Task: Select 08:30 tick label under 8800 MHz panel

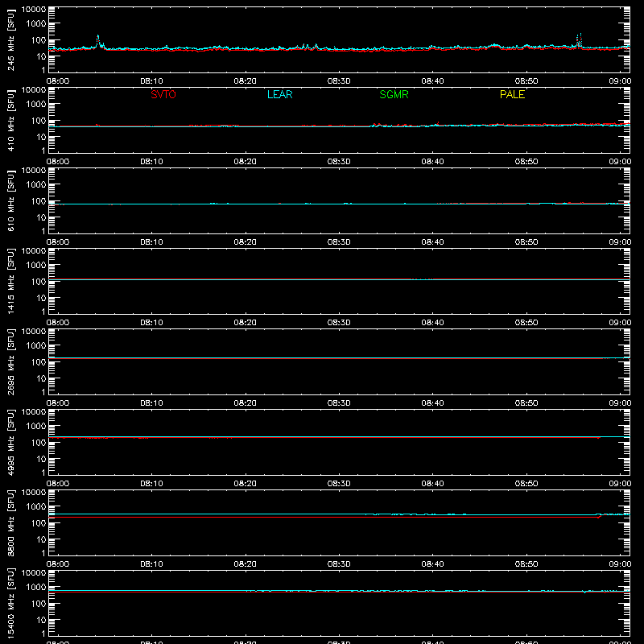Action: point(339,564)
